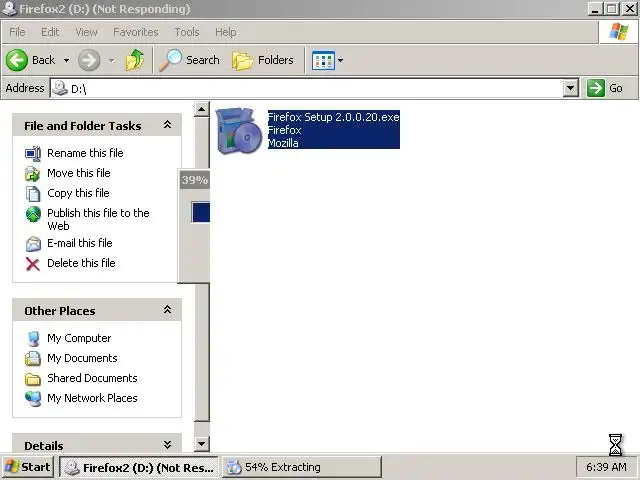Go up one folder level icon
Viewport: 640px width, 480px height.
(135, 60)
